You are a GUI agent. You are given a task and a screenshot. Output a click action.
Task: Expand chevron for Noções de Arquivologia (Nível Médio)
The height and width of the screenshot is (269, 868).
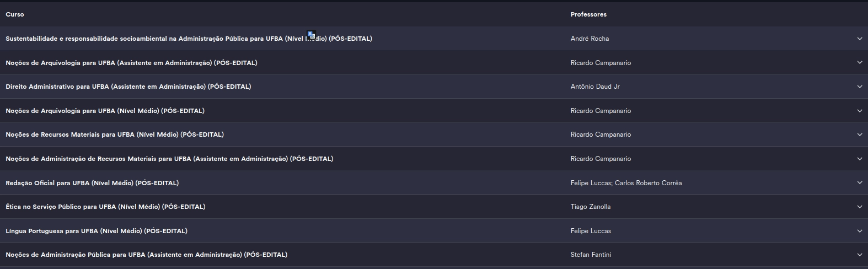[859, 111]
